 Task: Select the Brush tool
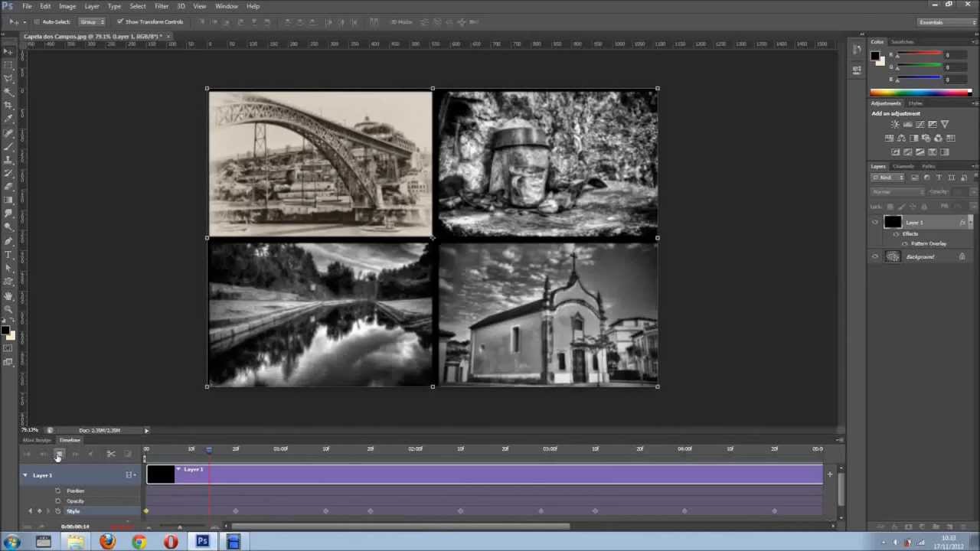[x=8, y=145]
